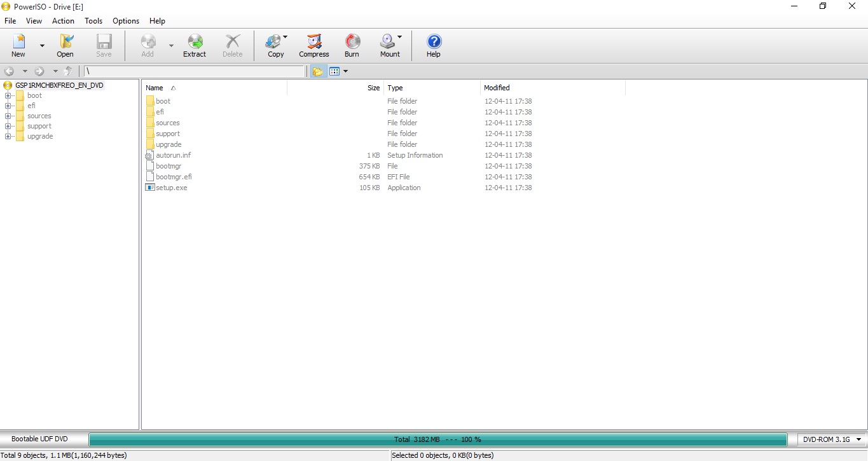Click the Total 3182 MB capacity bar
This screenshot has width=868, height=461.
pyautogui.click(x=437, y=439)
